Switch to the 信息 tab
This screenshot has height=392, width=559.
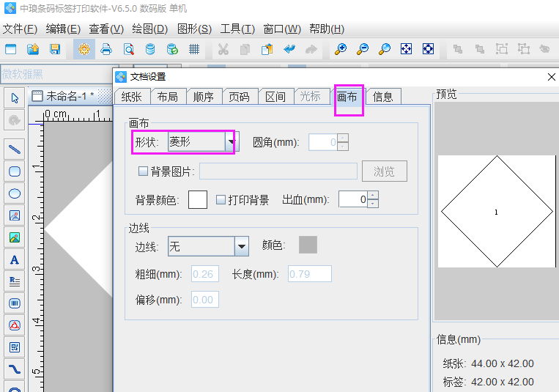(383, 97)
